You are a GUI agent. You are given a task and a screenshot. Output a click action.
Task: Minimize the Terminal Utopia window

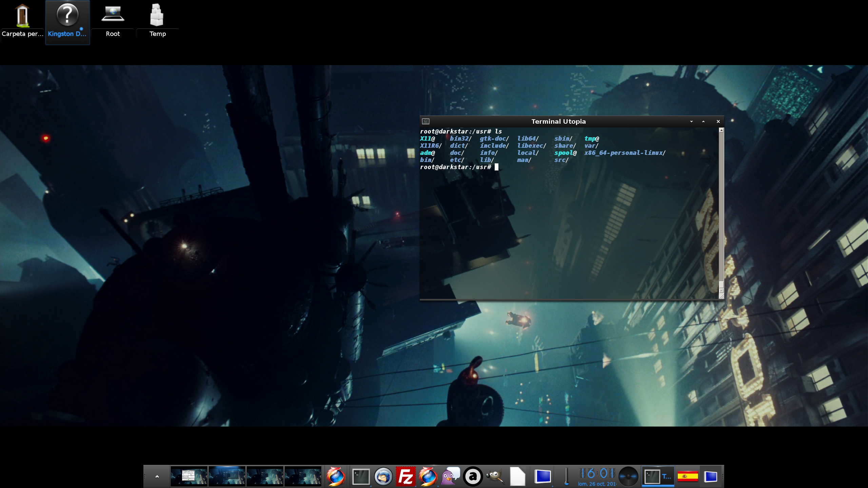pos(691,121)
